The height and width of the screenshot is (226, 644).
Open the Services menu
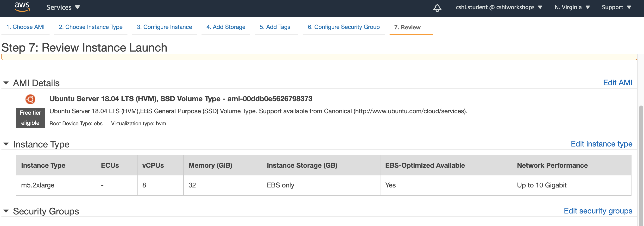63,7
